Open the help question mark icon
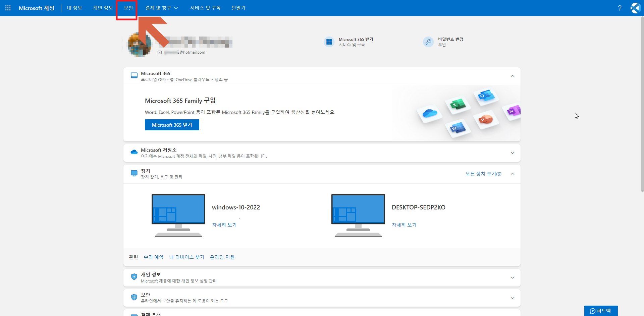The height and width of the screenshot is (316, 644). [x=620, y=8]
